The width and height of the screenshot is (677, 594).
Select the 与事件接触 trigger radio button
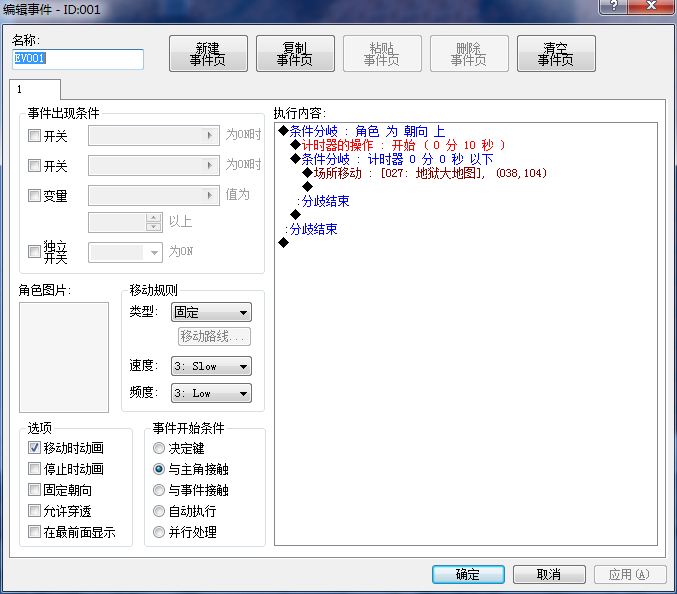159,490
